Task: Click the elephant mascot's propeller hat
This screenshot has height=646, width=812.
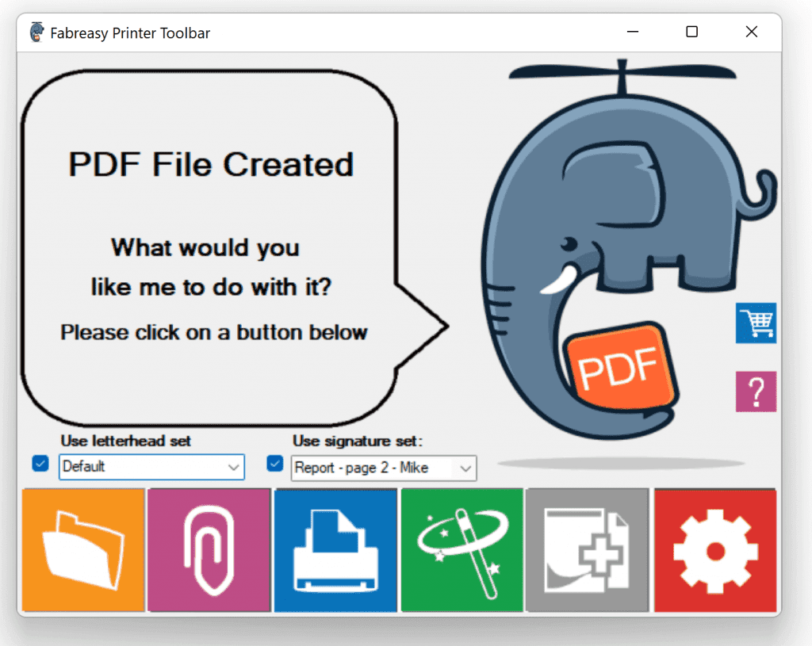Action: coord(622,73)
